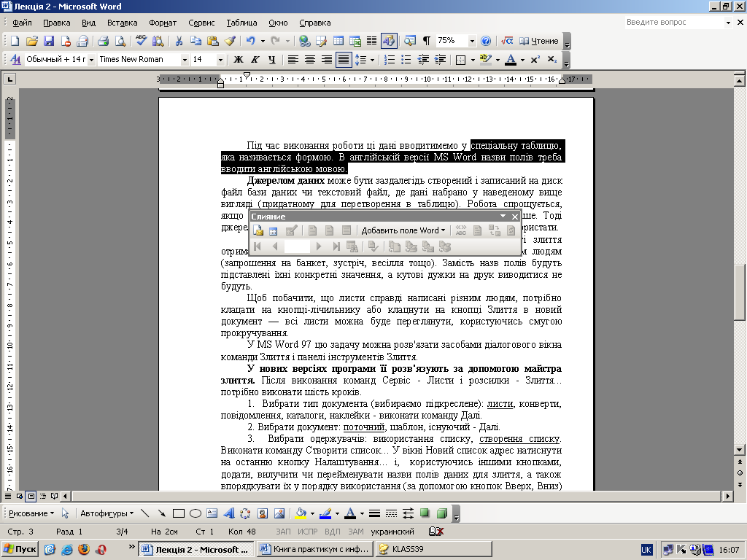The height and width of the screenshot is (560, 747).
Task: Insert an Excel worksheet
Action: [355, 41]
